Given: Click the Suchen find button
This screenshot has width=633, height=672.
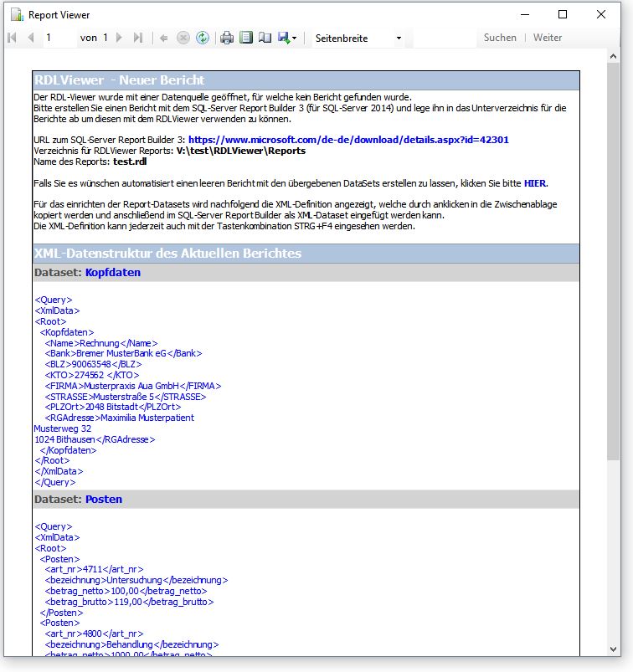Looking at the screenshot, I should click(500, 38).
